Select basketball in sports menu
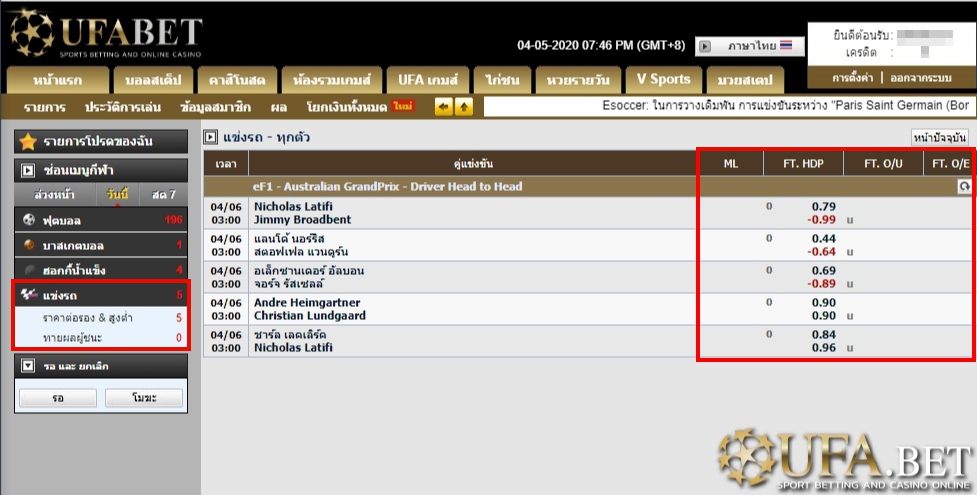 point(101,245)
